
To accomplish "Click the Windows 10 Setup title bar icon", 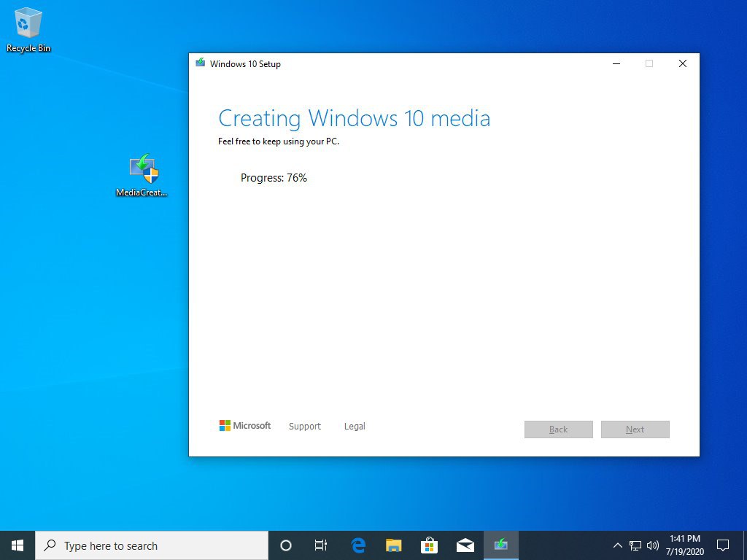I will click(x=201, y=63).
